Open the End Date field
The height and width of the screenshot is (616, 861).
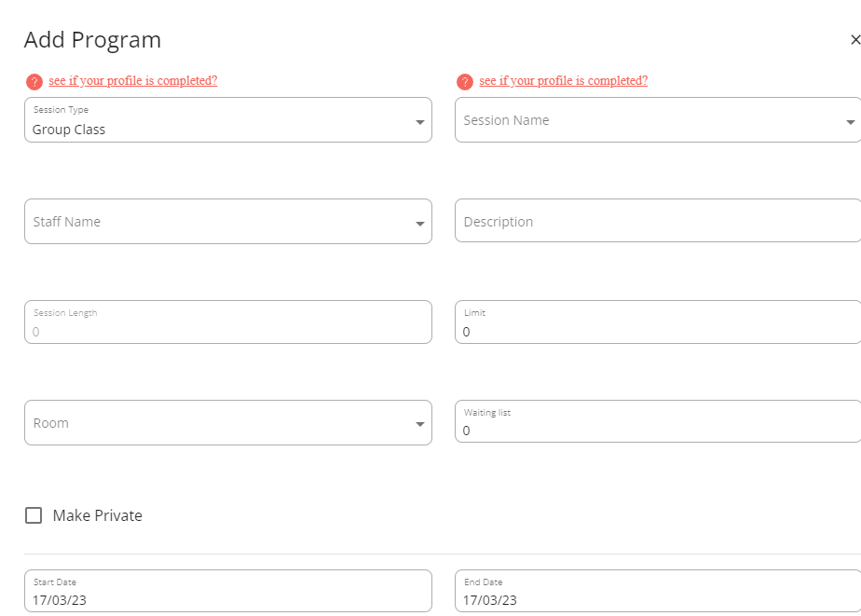[x=658, y=591]
